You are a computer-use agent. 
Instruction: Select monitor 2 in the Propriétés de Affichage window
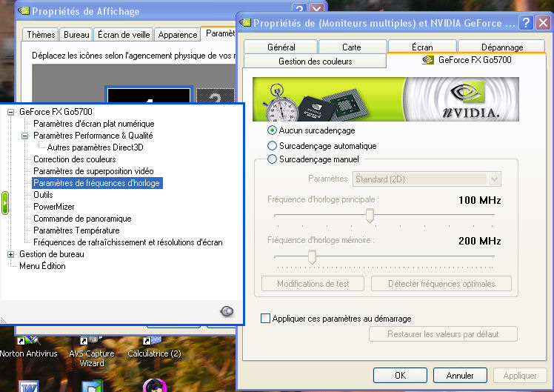tap(216, 96)
